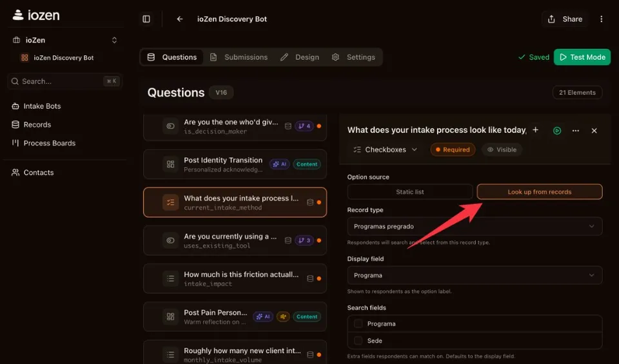Viewport: 619px width, 364px height.
Task: Select the Post Pain Person... element
Action: point(235,317)
